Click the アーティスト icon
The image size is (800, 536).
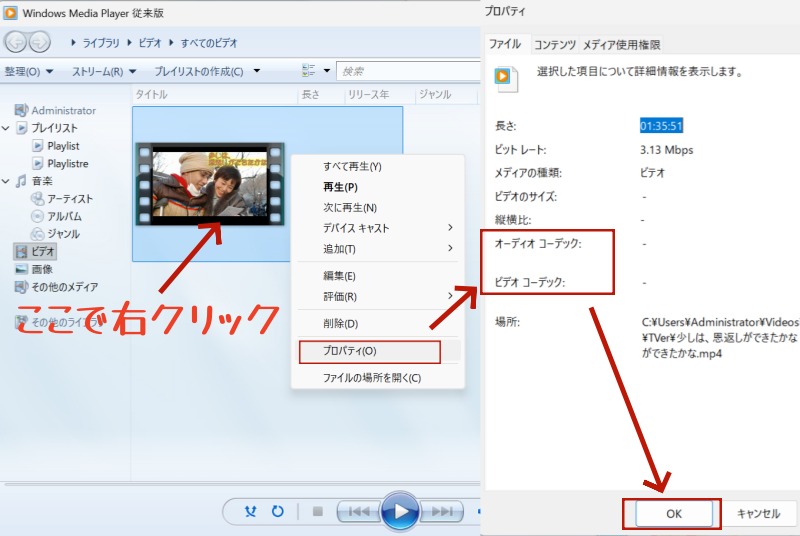point(37,198)
